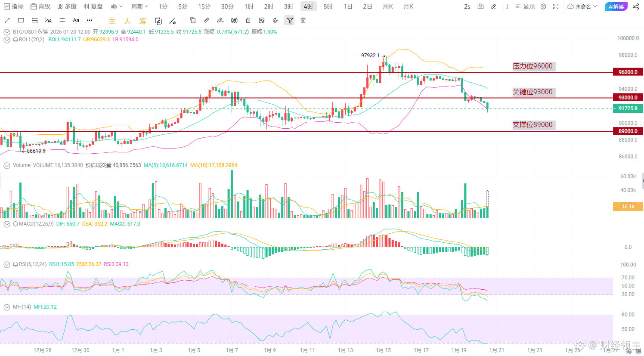Click the continuous drawing mode icon
644x356 pixels.
tap(158, 21)
